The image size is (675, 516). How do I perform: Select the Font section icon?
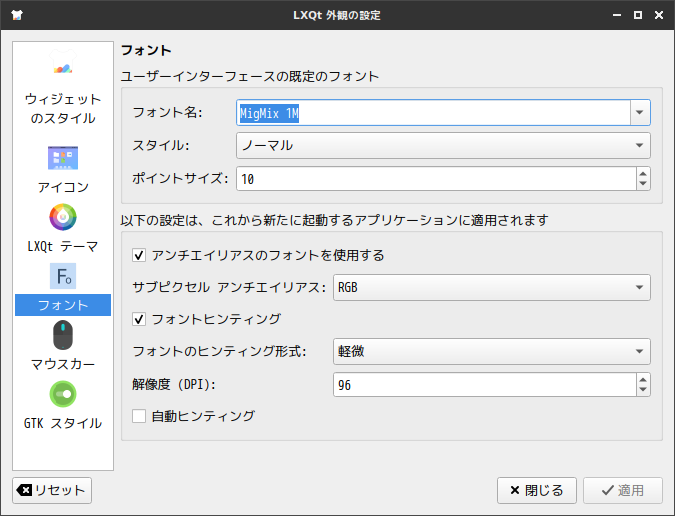62,275
